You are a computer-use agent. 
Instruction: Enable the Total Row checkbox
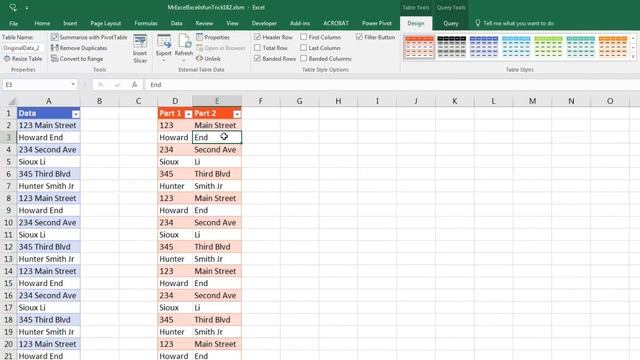tap(258, 48)
